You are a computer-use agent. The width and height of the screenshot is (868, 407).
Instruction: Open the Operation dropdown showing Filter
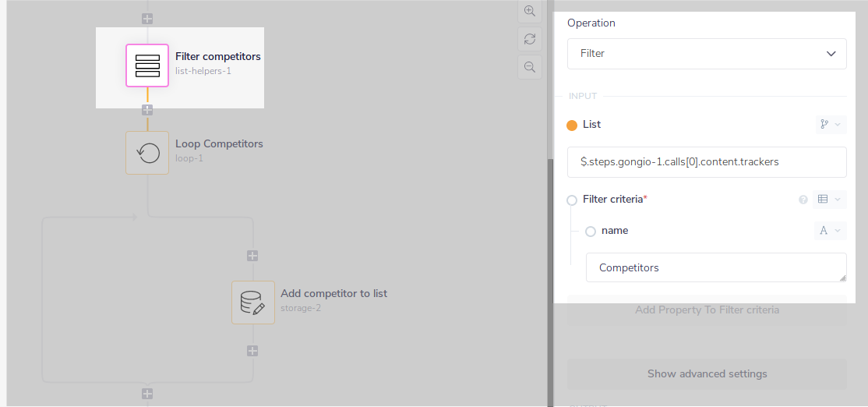(x=707, y=54)
